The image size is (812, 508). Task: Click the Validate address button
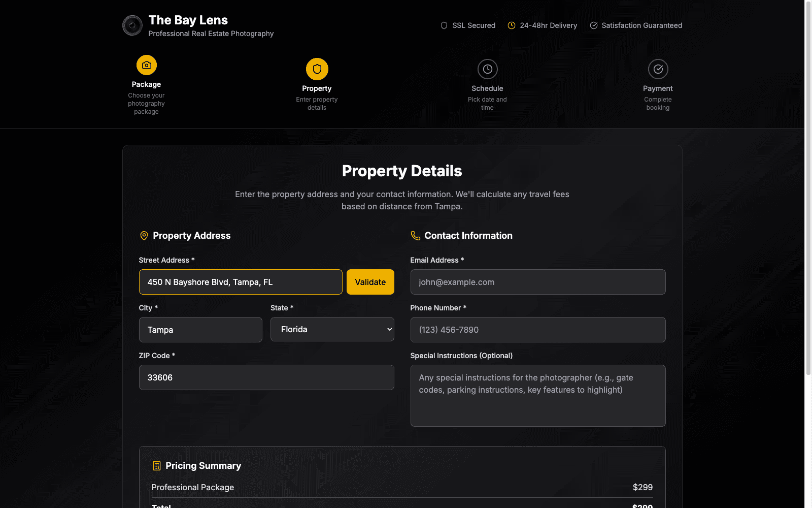tap(370, 282)
